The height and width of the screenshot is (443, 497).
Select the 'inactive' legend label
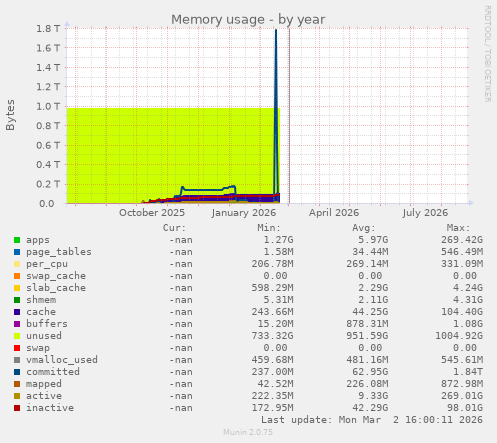[x=50, y=408]
